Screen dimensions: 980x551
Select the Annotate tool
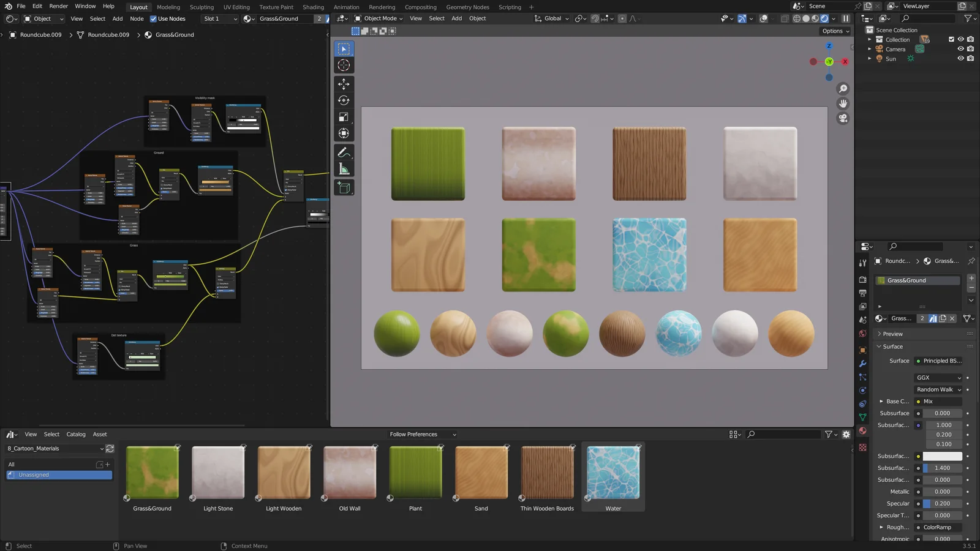point(344,152)
